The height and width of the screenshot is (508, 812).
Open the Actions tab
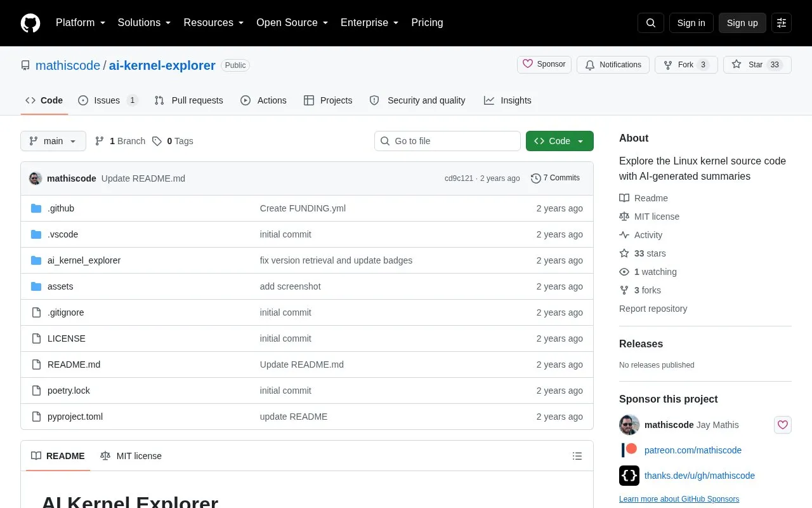[263, 100]
